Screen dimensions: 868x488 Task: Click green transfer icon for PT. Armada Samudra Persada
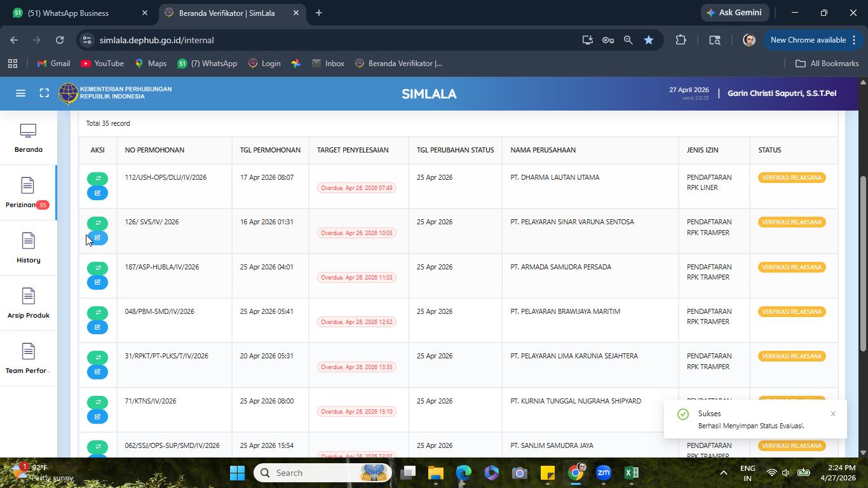tap(98, 268)
